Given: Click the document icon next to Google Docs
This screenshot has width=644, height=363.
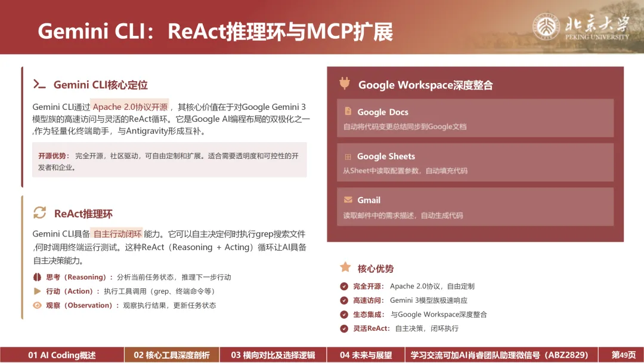Looking at the screenshot, I should click(x=348, y=111).
